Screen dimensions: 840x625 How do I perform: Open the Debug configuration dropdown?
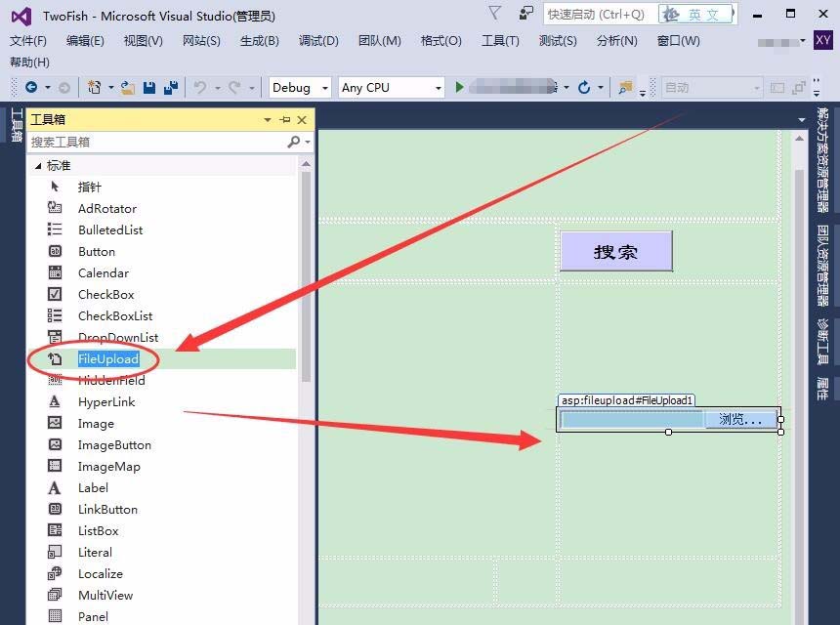297,87
